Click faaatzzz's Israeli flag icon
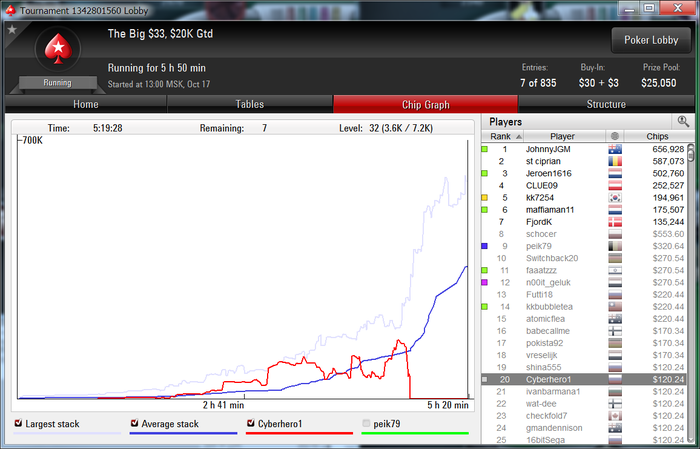Viewport: 700px width, 449px height. click(x=615, y=270)
